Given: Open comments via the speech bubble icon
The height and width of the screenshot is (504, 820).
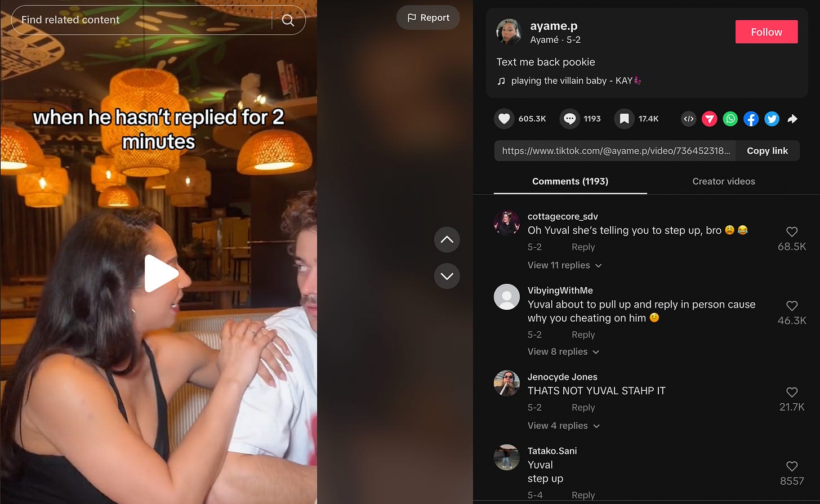Looking at the screenshot, I should point(569,119).
